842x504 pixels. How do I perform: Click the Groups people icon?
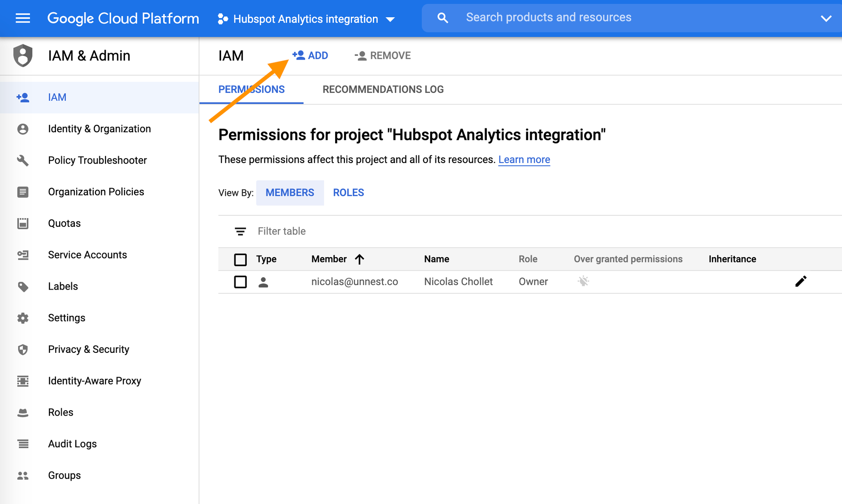coord(23,476)
